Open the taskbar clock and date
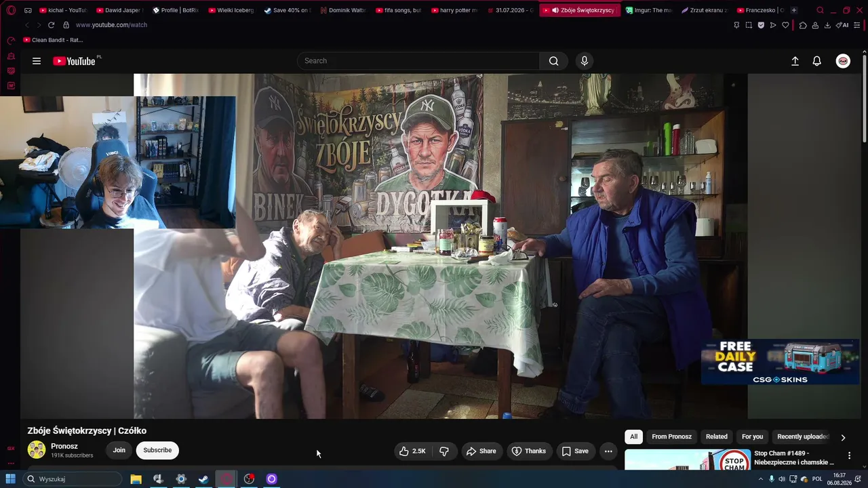Screen dimensions: 868x488 point(840,479)
